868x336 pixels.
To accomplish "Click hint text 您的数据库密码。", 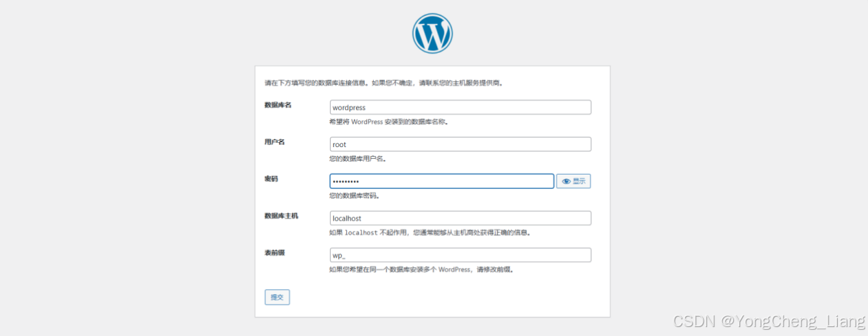I will 355,196.
